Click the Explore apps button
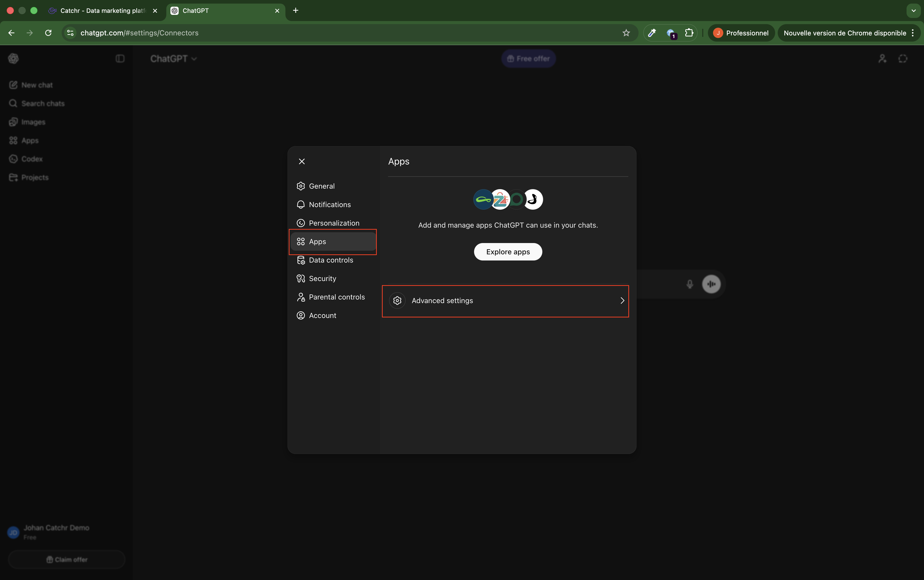This screenshot has height=580, width=924. (507, 252)
